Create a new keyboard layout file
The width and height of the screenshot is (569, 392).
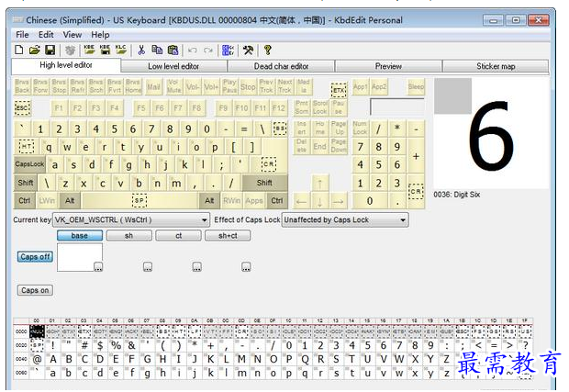(x=19, y=50)
